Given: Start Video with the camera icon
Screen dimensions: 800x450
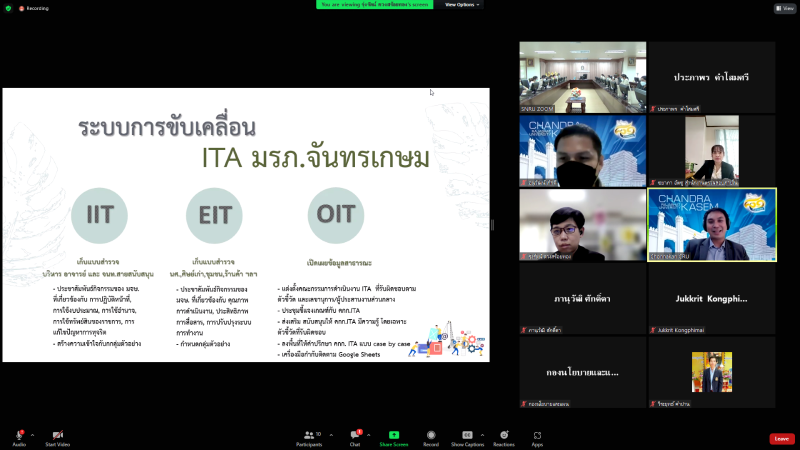Looking at the screenshot, I should (57, 435).
